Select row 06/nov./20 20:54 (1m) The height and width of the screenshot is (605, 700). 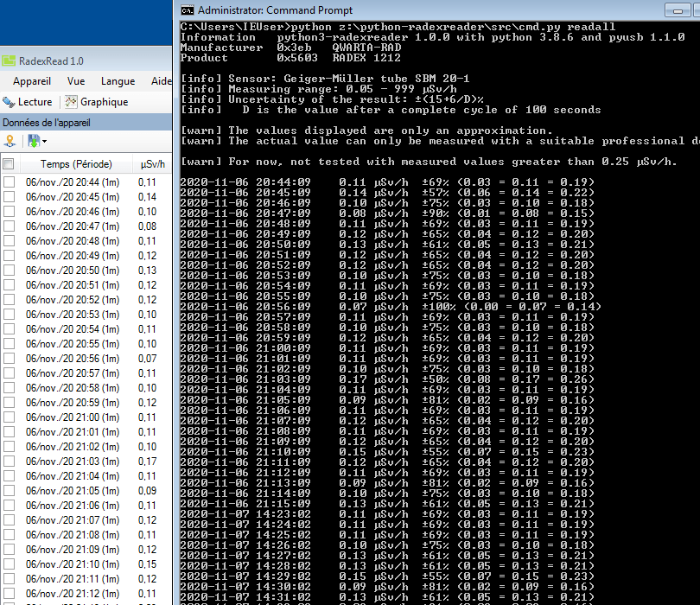coord(86,329)
